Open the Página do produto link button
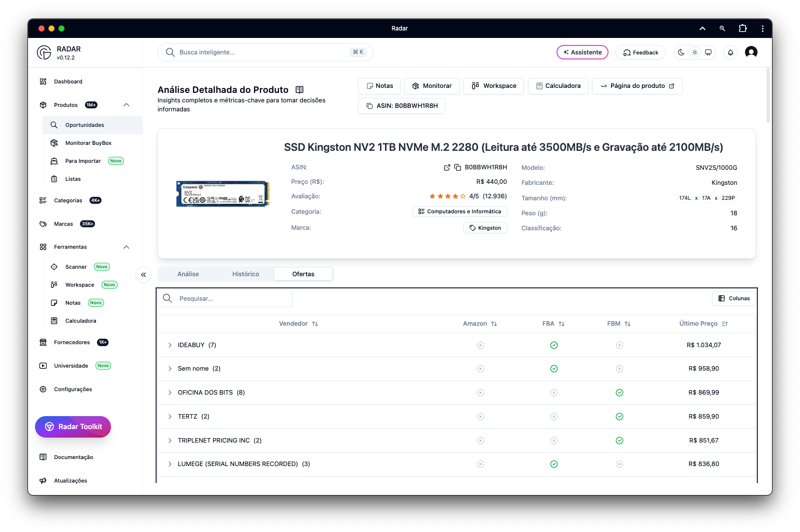The width and height of the screenshot is (800, 532). pyautogui.click(x=637, y=86)
